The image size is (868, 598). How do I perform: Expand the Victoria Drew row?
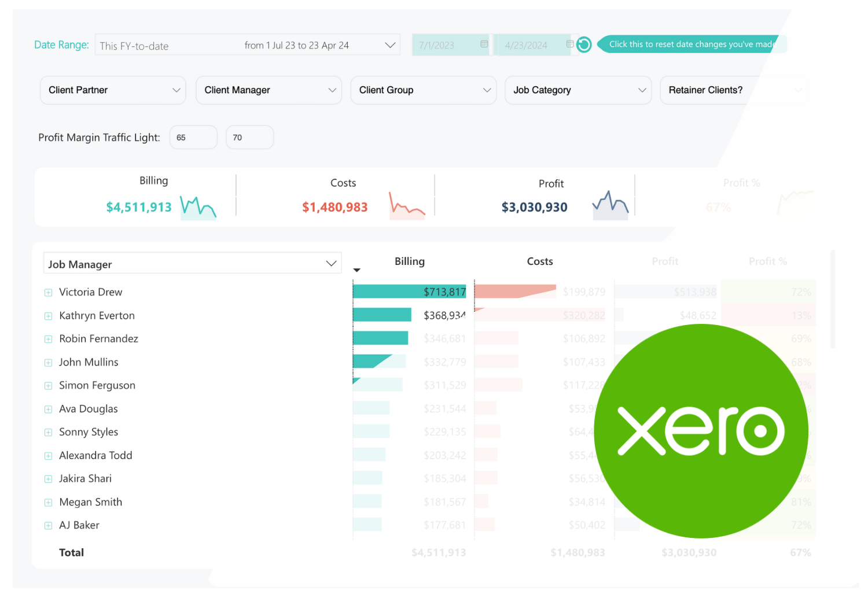(x=49, y=293)
